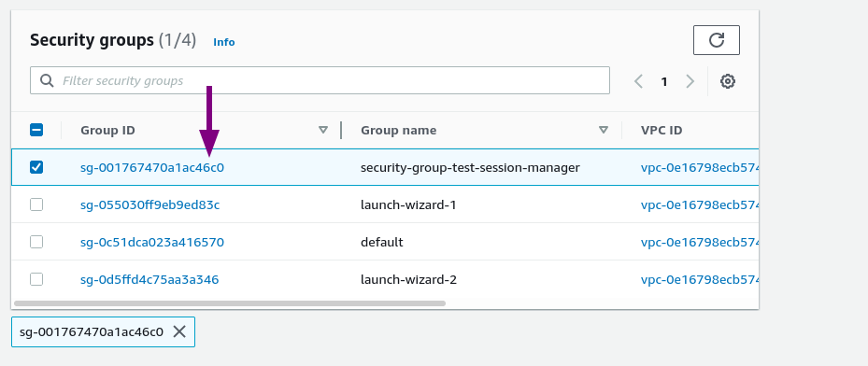Click the Group name column header
Image resolution: width=868 pixels, height=366 pixels.
tap(399, 130)
